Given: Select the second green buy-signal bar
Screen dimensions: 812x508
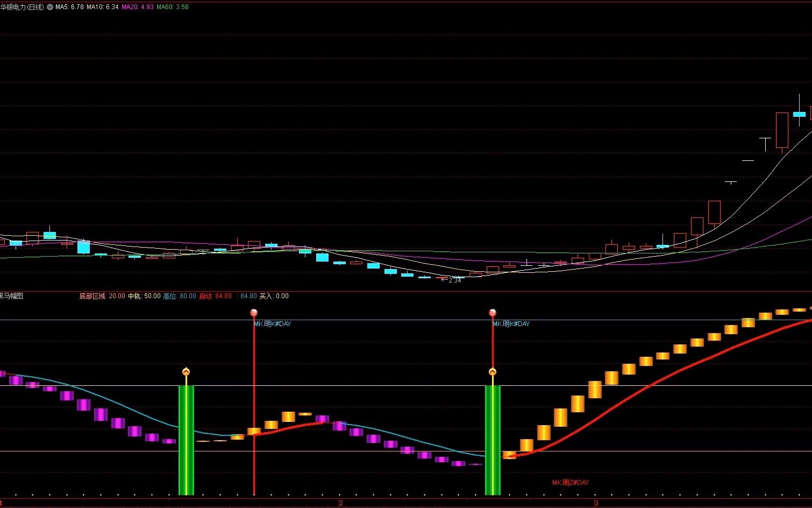Looking at the screenshot, I should [493, 440].
